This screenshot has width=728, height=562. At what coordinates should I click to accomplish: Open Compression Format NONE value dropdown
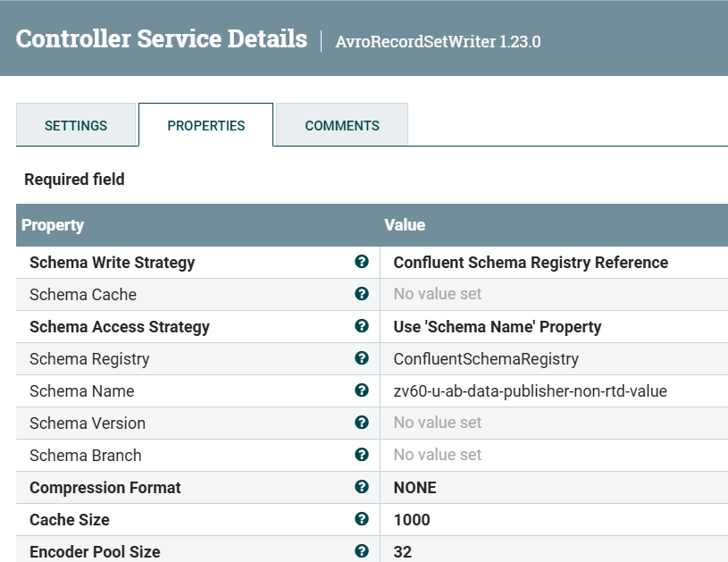pyautogui.click(x=554, y=487)
